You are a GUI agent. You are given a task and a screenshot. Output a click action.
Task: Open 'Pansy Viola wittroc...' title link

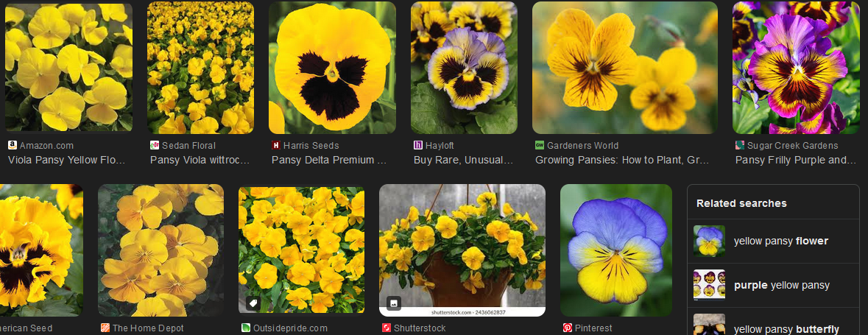click(200, 160)
